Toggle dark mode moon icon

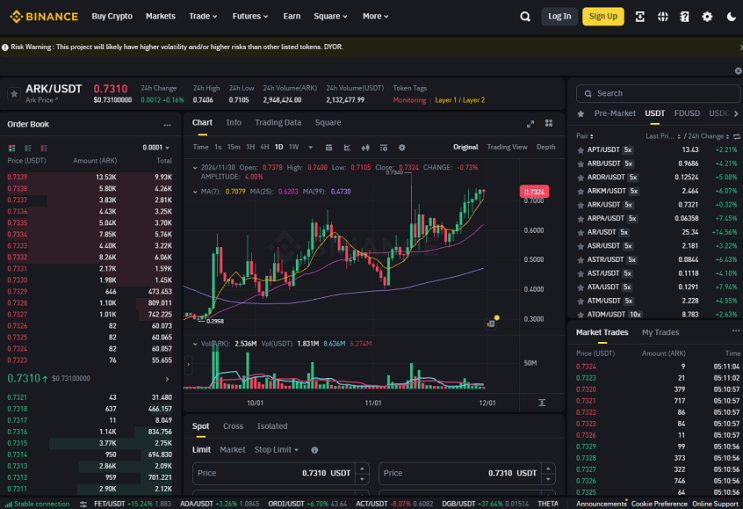(x=731, y=17)
